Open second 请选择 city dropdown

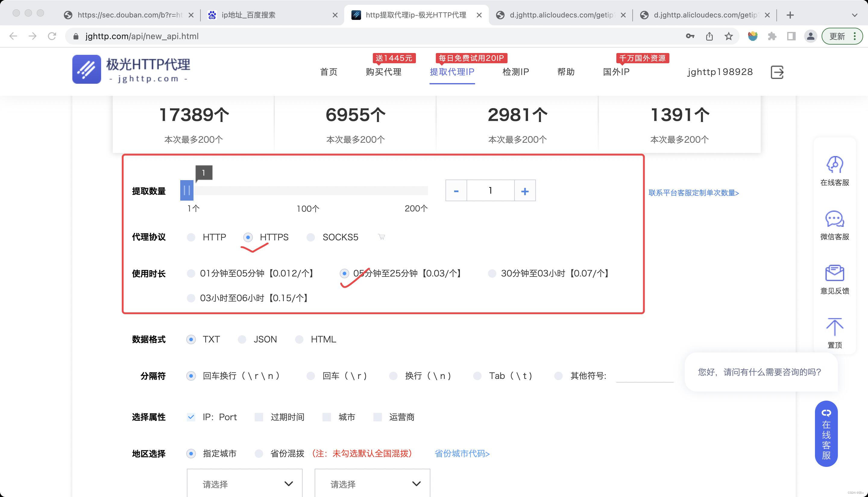pos(372,483)
